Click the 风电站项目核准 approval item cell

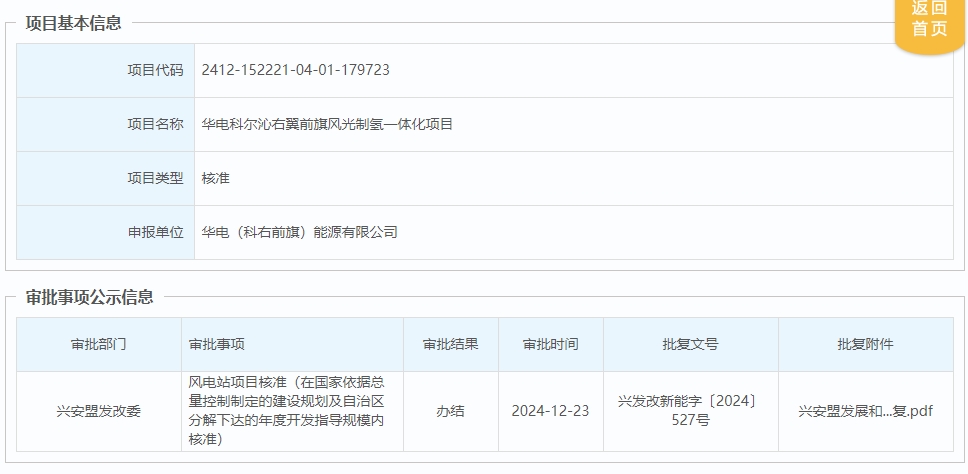pyautogui.click(x=293, y=411)
